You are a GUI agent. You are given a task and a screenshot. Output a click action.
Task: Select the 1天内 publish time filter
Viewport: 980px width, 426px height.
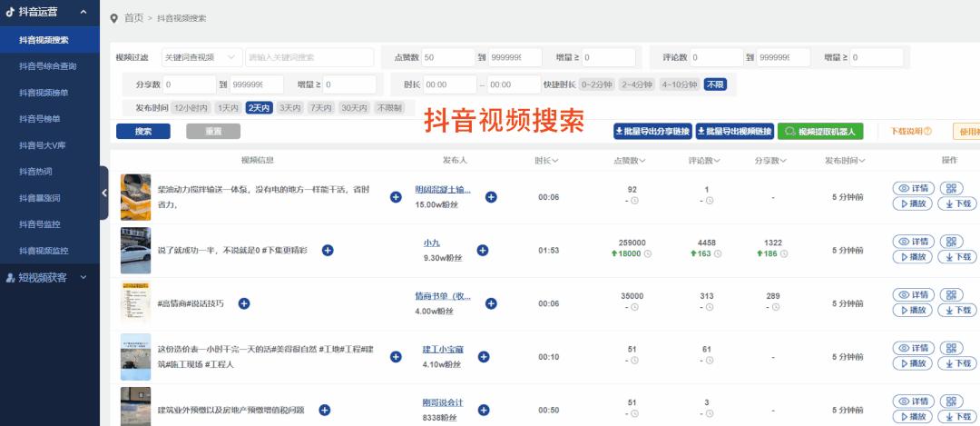[x=228, y=107]
